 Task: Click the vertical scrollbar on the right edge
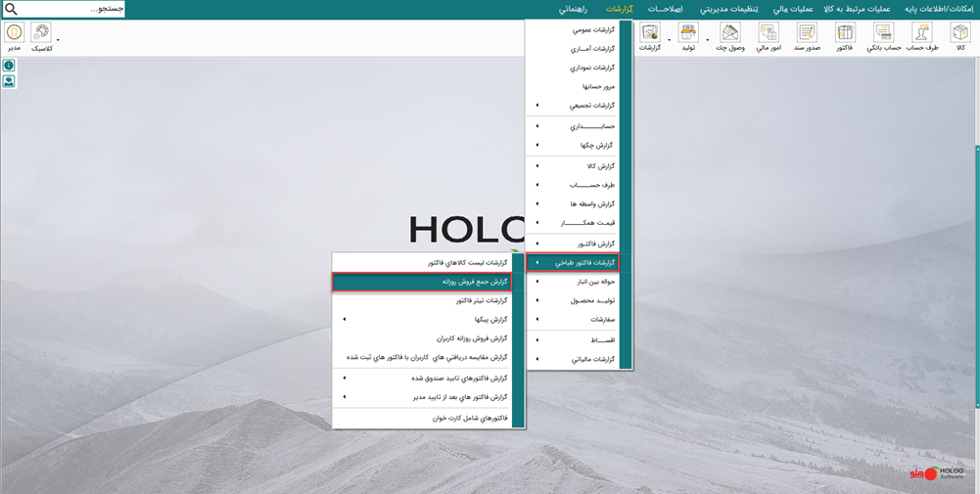point(977,275)
